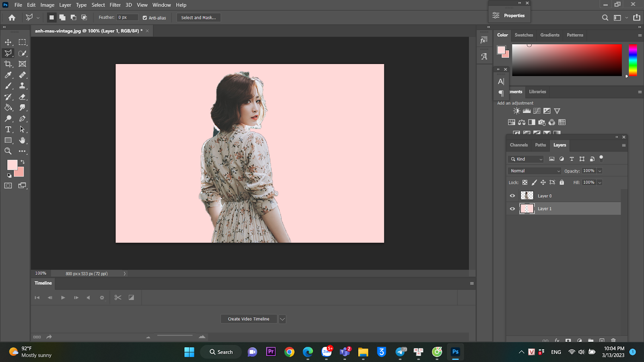The width and height of the screenshot is (644, 362).
Task: Select the Crop tool
Action: pos(8,64)
